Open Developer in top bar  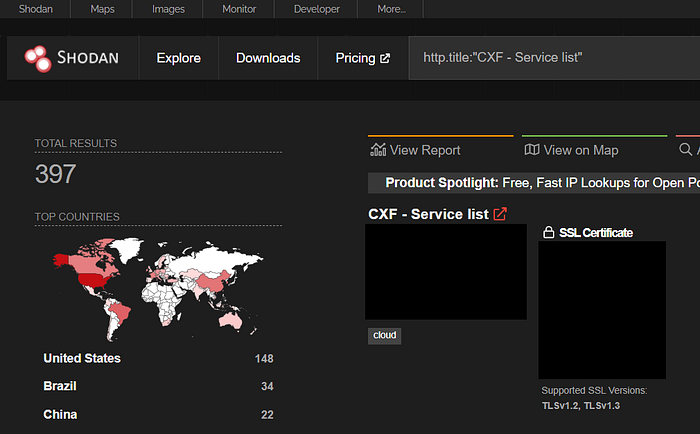pyautogui.click(x=317, y=9)
